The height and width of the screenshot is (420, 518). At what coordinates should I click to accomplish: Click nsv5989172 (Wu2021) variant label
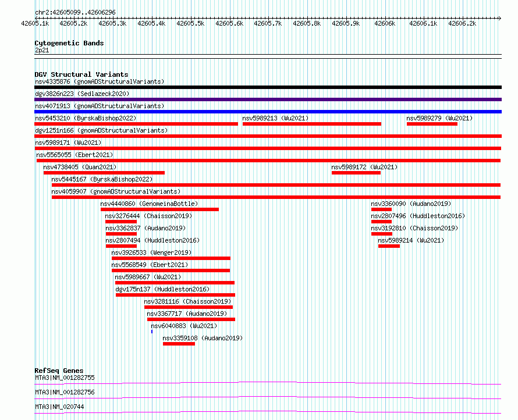coord(364,167)
